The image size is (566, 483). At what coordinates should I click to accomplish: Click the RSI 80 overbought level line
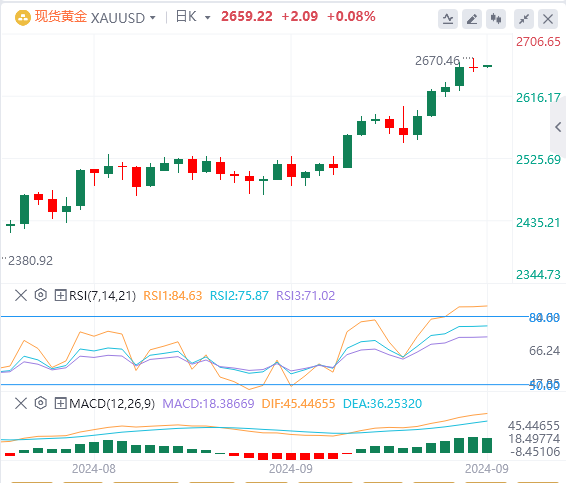click(x=265, y=317)
